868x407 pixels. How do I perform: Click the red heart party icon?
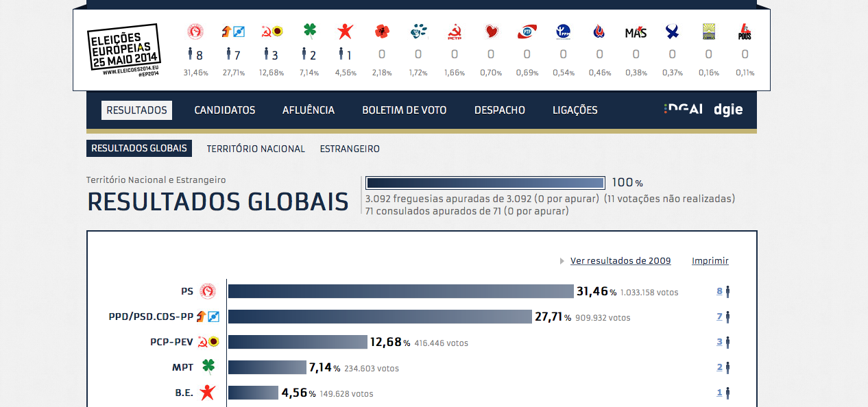[x=491, y=32]
